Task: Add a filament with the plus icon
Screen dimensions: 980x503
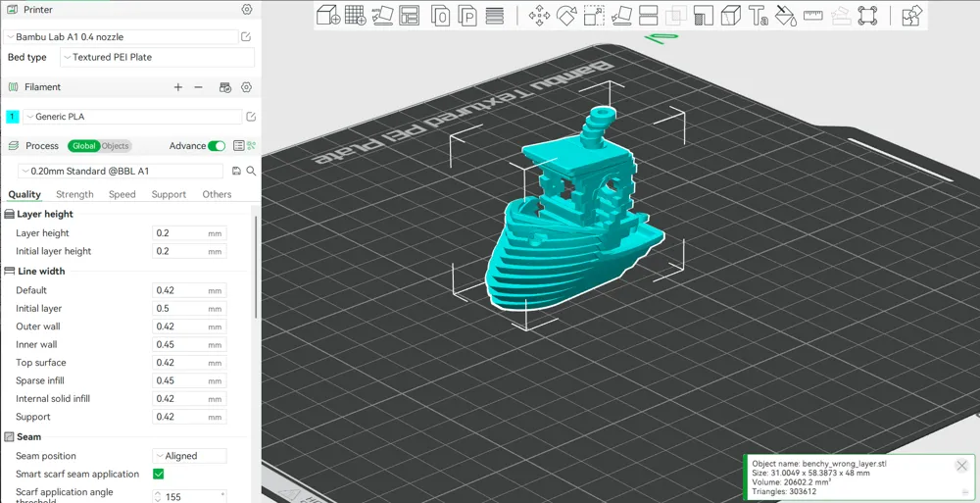Action: (178, 87)
